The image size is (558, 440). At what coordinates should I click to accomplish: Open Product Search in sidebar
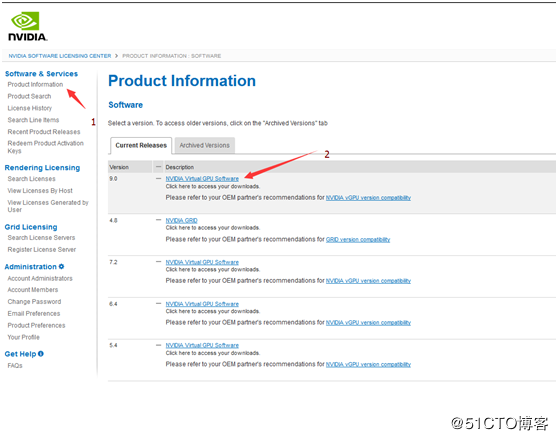(x=29, y=96)
